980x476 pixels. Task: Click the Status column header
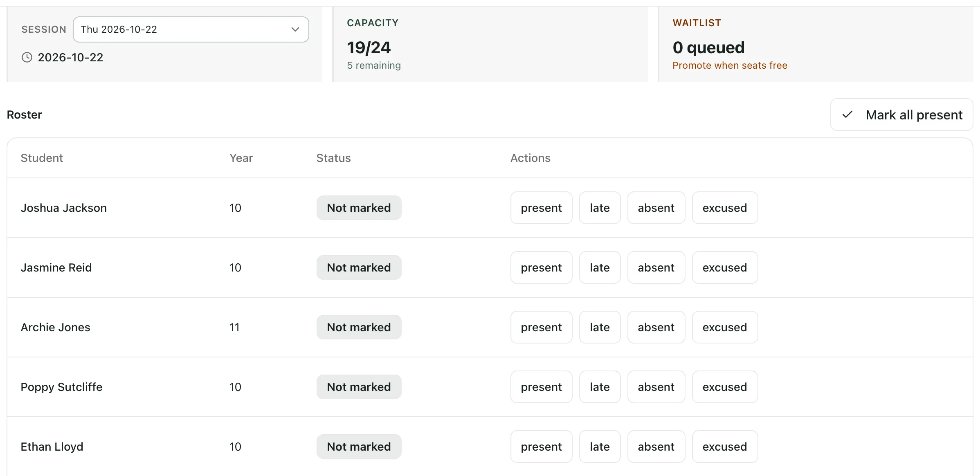333,158
